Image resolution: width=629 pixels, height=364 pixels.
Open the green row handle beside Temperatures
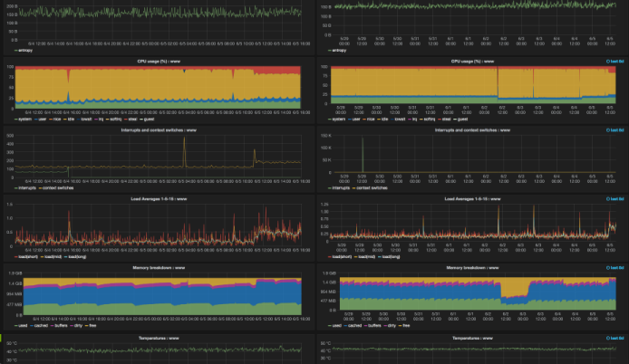pyautogui.click(x=1, y=339)
